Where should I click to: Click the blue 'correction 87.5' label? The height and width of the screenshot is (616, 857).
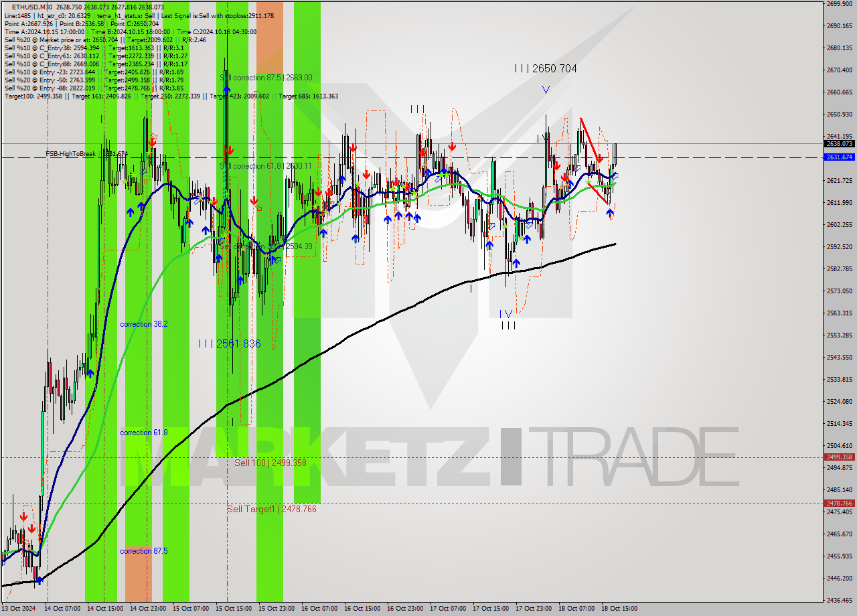click(x=144, y=552)
